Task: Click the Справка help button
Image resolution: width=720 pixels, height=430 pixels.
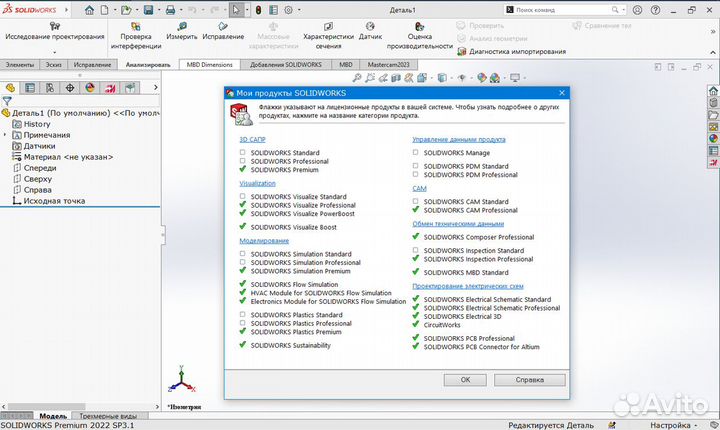Action: [x=530, y=380]
